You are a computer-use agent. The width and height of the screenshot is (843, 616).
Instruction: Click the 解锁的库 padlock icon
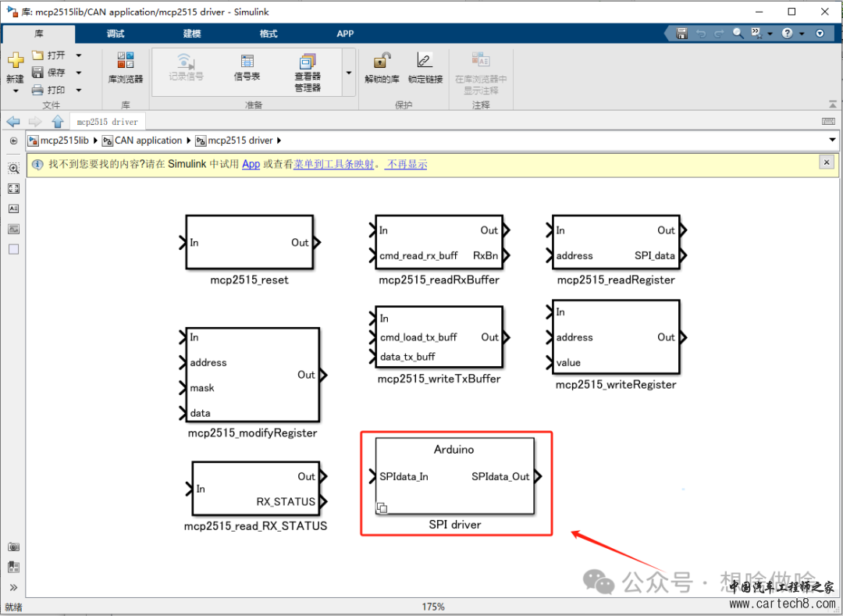click(x=382, y=60)
